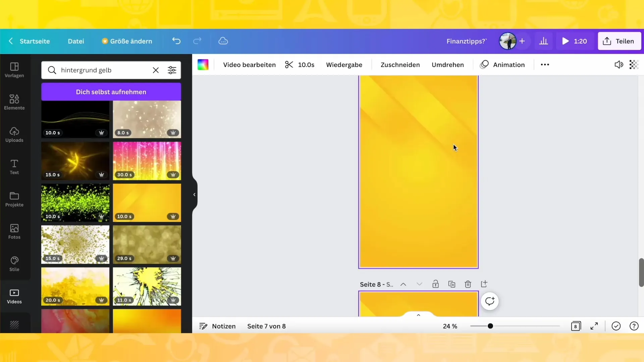Open the video volume speaker icon

[619, 64]
